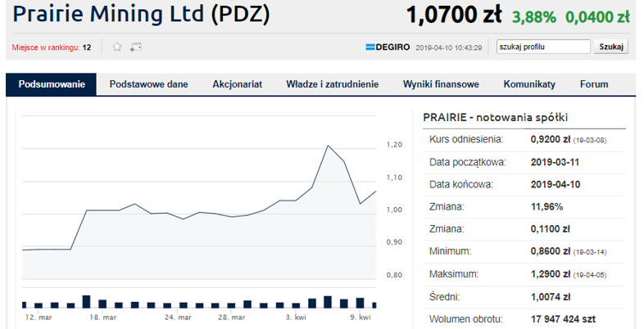Click the star favorite icon
The width and height of the screenshot is (644, 329).
(117, 47)
